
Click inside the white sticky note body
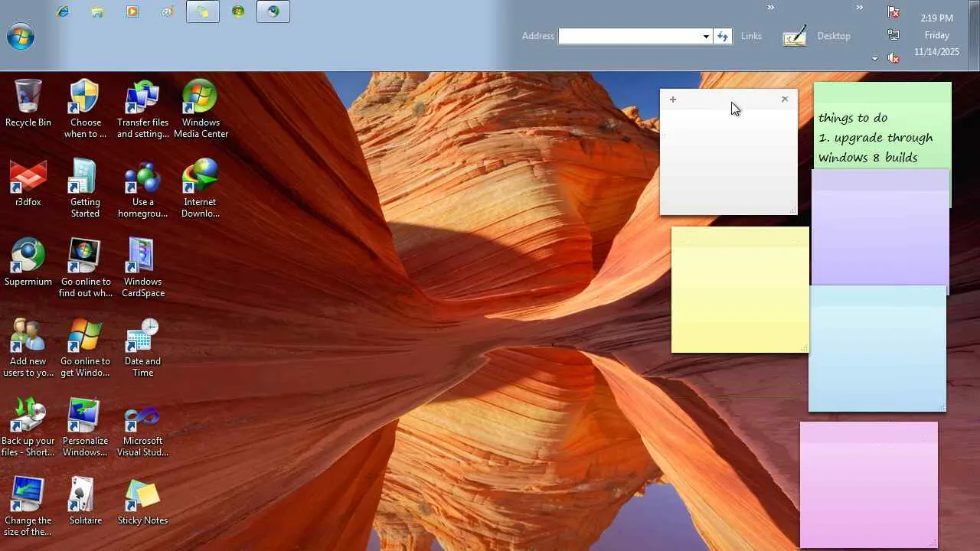tap(728, 161)
